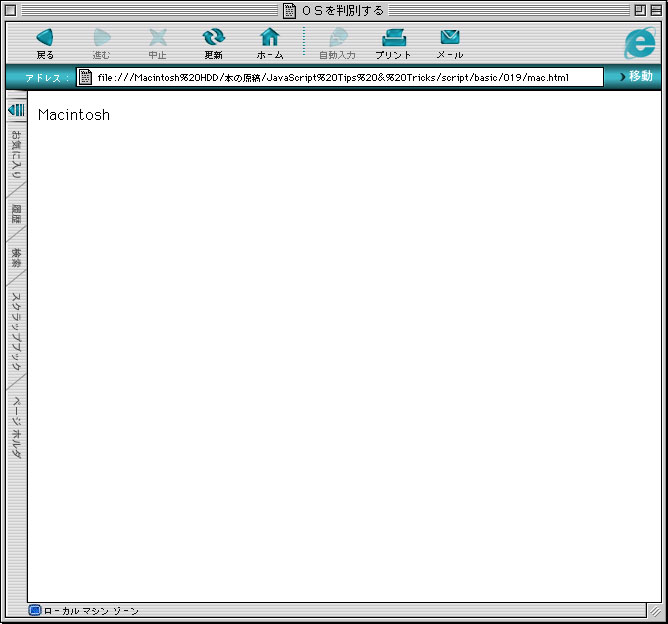The width and height of the screenshot is (668, 624).
Task: Click the window close box
Action: coord(11,11)
